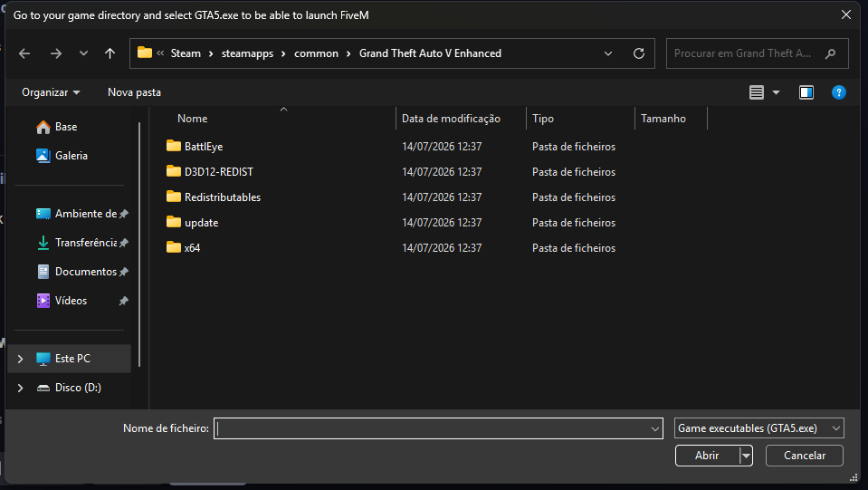
Task: Click the Cancelar button
Action: [x=805, y=455]
